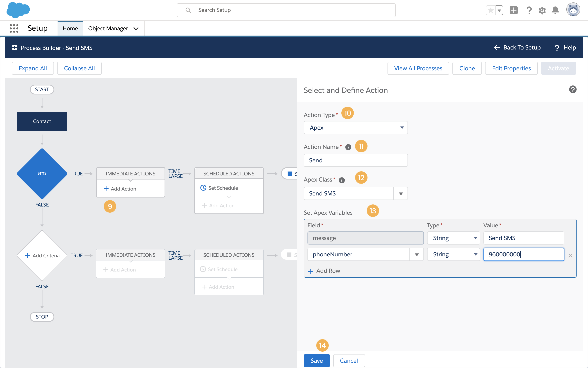Cancel the action definition

coord(349,360)
